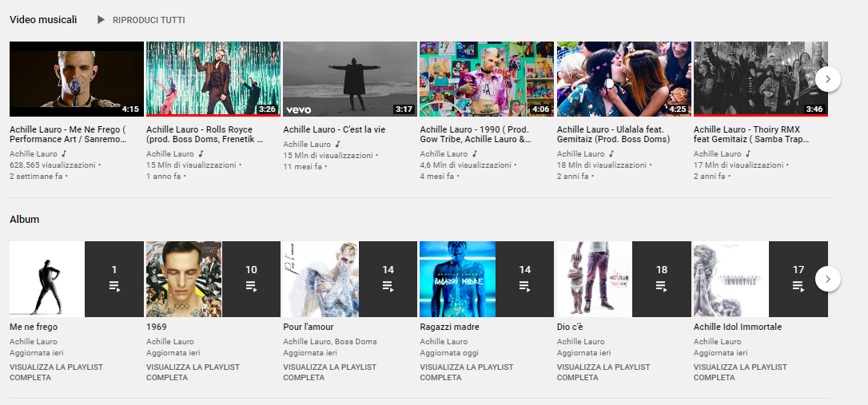Open the 1969 album cover

[184, 279]
